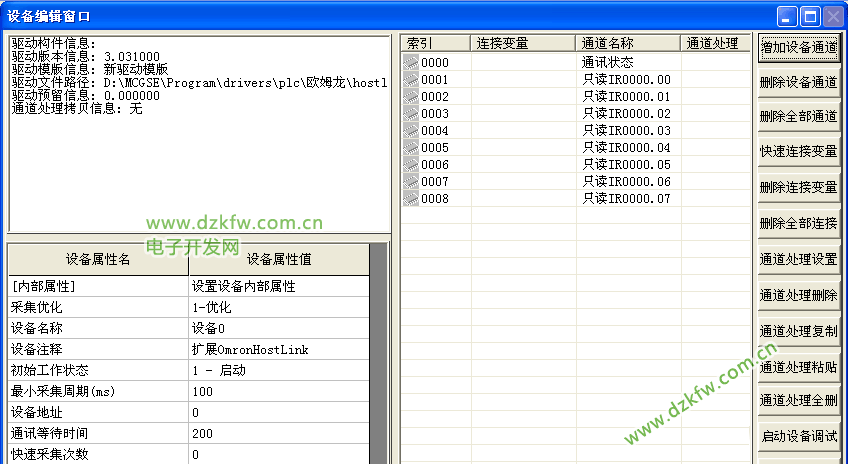Select the channel icon at index 0003
This screenshot has width=848, height=464.
(x=411, y=114)
